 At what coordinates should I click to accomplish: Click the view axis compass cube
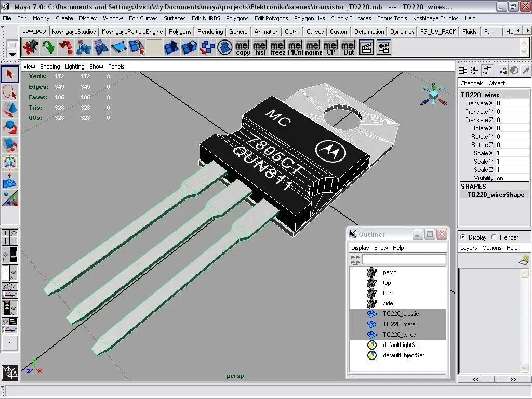tap(433, 95)
